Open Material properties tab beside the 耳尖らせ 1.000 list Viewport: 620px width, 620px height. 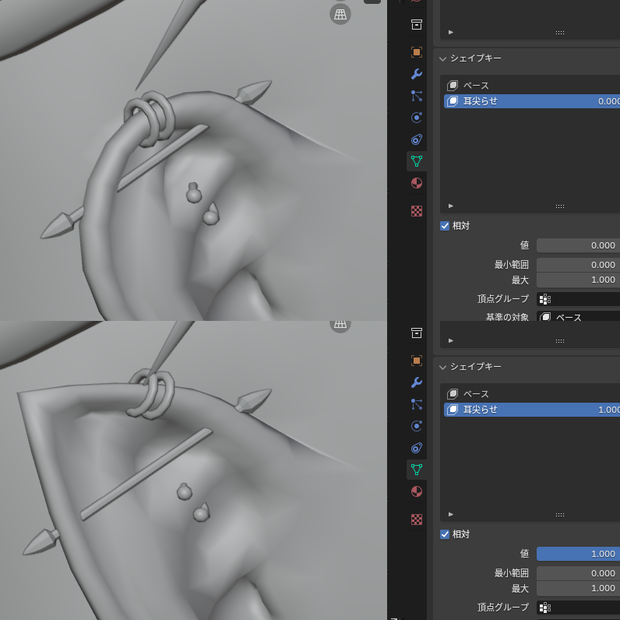(416, 491)
